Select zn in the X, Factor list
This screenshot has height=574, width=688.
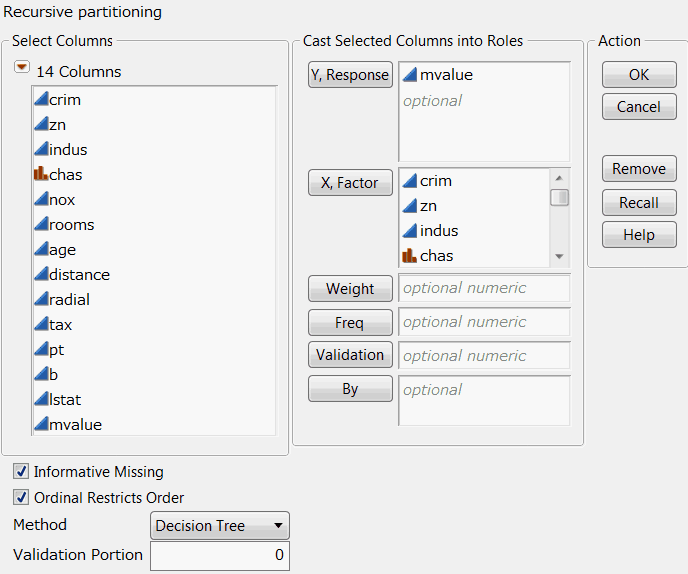[x=428, y=206]
